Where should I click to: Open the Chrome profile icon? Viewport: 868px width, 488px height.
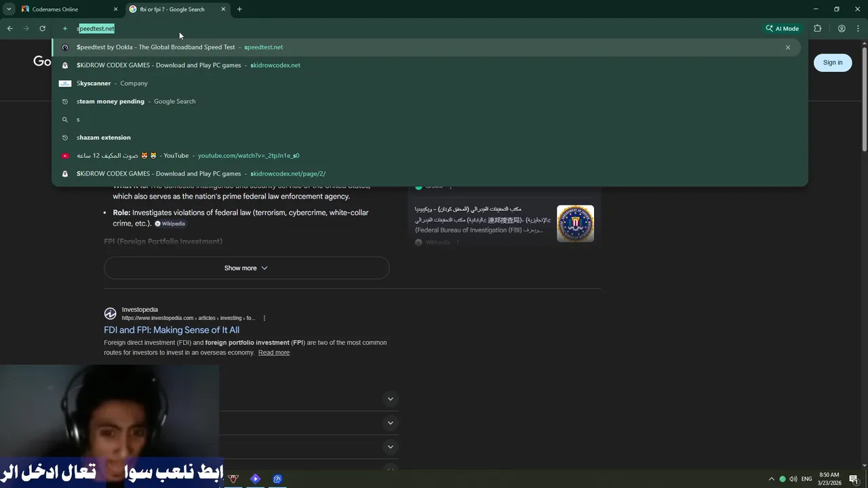point(842,28)
